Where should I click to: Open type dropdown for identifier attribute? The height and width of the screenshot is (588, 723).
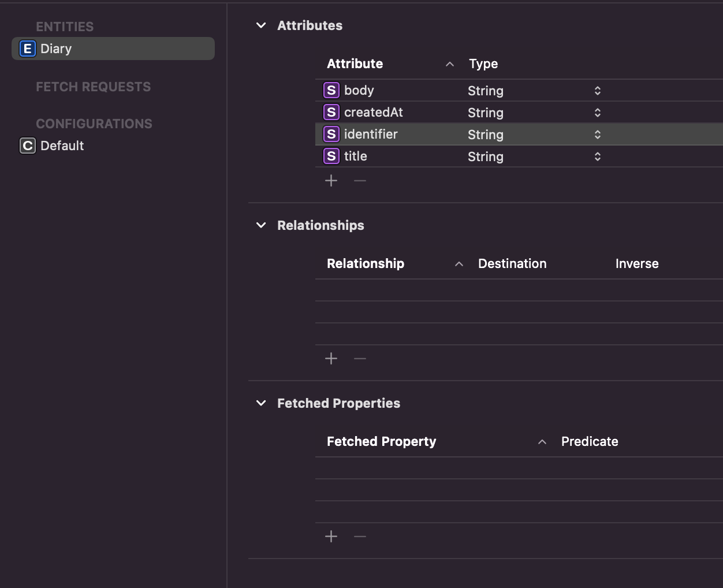[597, 135]
